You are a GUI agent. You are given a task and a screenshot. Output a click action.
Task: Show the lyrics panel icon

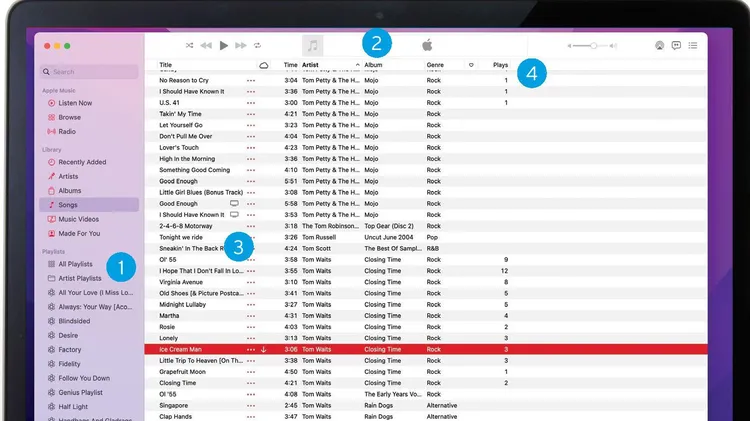coord(676,45)
